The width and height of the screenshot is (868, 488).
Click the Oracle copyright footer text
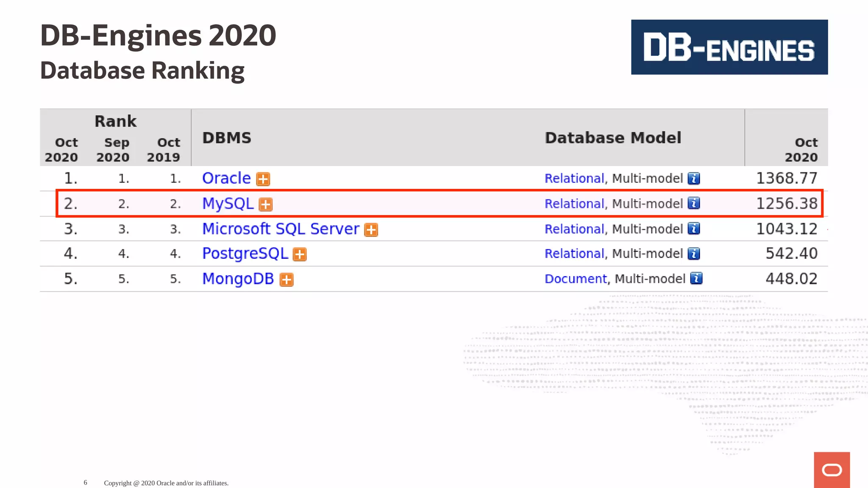tap(166, 483)
